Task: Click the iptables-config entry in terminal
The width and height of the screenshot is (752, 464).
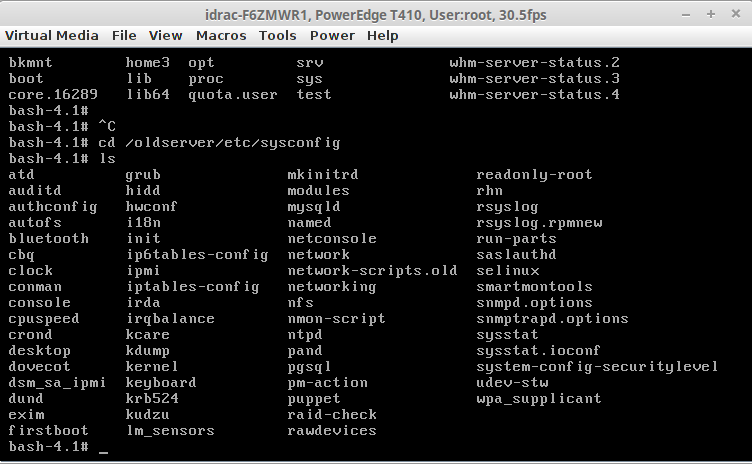Action: (192, 286)
